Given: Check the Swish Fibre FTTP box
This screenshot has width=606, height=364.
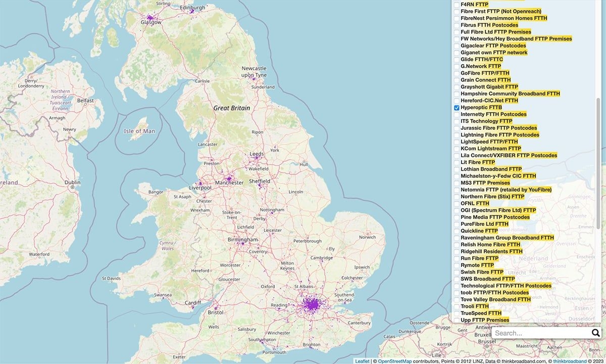Looking at the screenshot, I should point(457,272).
